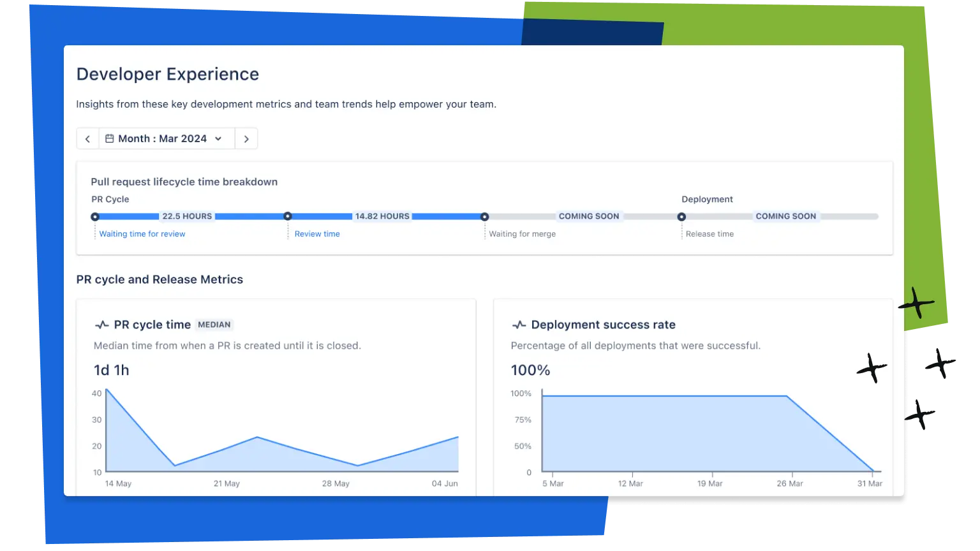
Task: Click the Release time label
Action: (709, 234)
